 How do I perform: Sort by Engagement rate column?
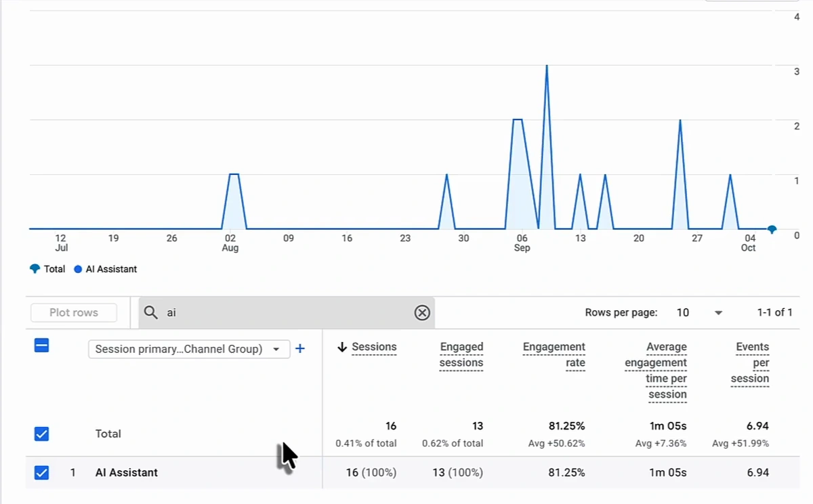554,355
